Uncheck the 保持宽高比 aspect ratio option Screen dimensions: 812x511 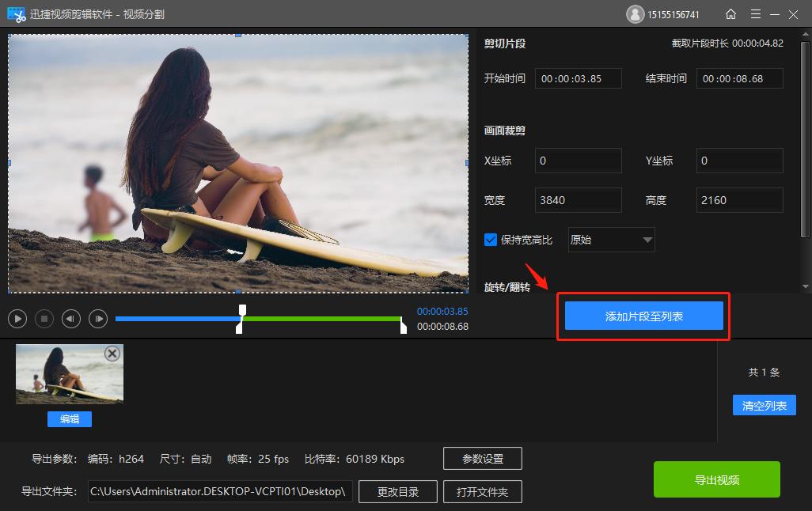(490, 239)
